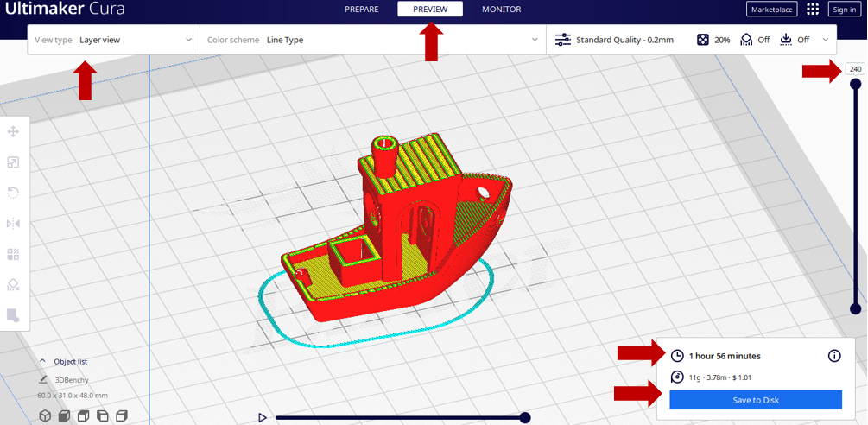868x425 pixels.
Task: Select the Support Blocker tool
Action: [x=13, y=284]
